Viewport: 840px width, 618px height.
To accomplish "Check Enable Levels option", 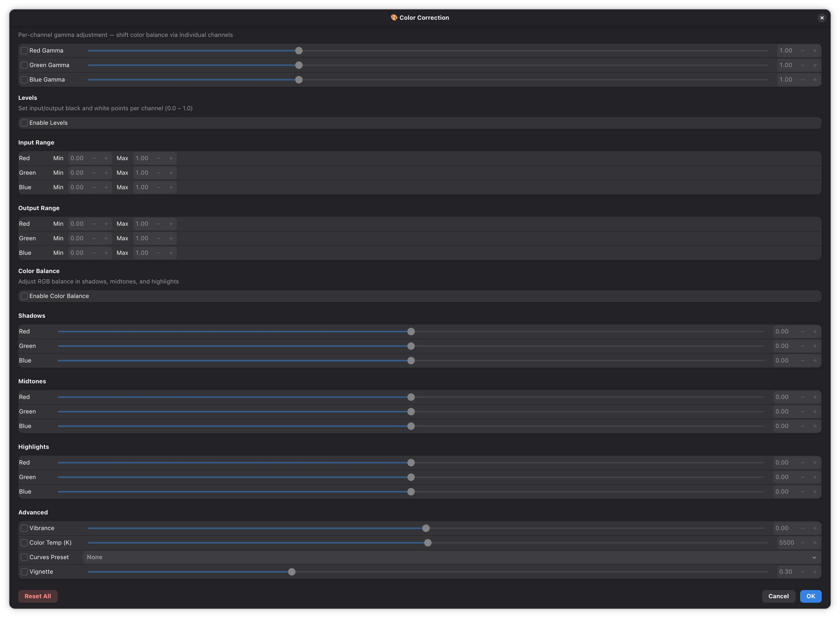I will pos(24,123).
